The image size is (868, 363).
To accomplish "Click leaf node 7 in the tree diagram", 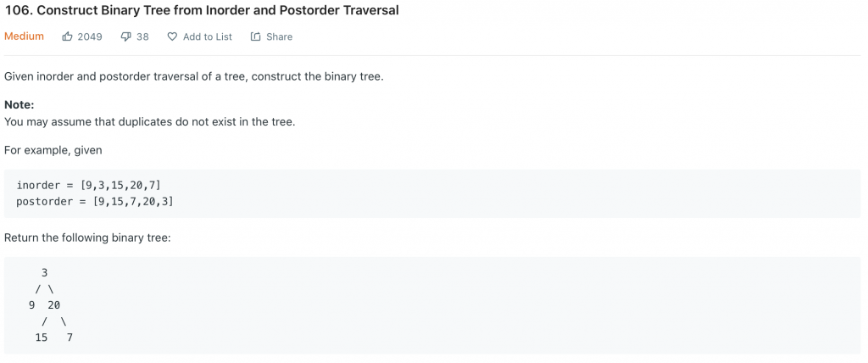I will point(70,338).
